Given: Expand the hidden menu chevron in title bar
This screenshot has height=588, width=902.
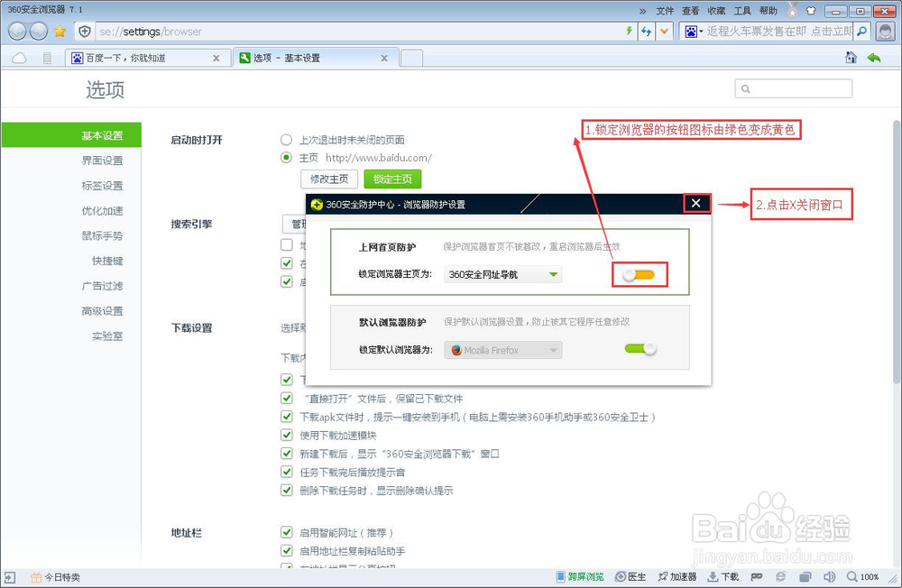Looking at the screenshot, I should point(642,11).
